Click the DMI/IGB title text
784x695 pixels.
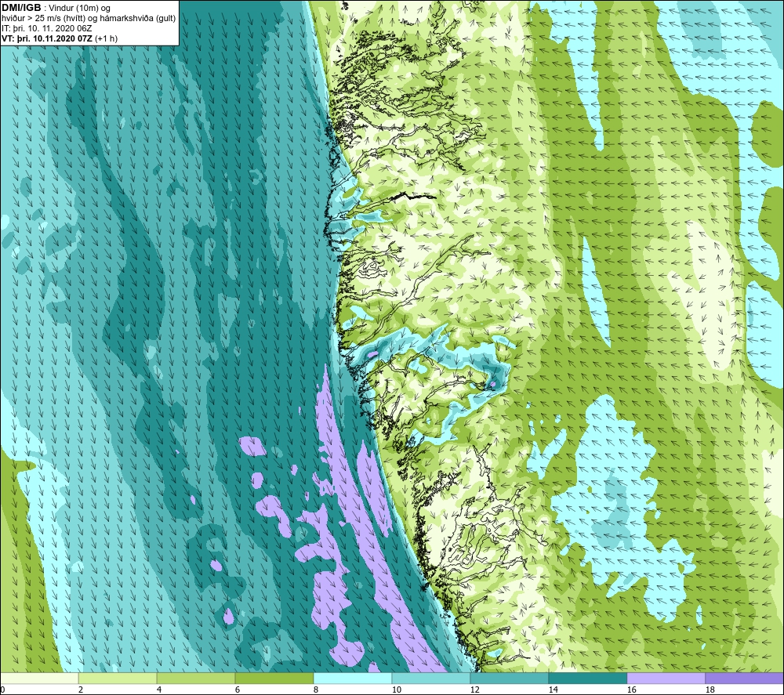[21, 8]
